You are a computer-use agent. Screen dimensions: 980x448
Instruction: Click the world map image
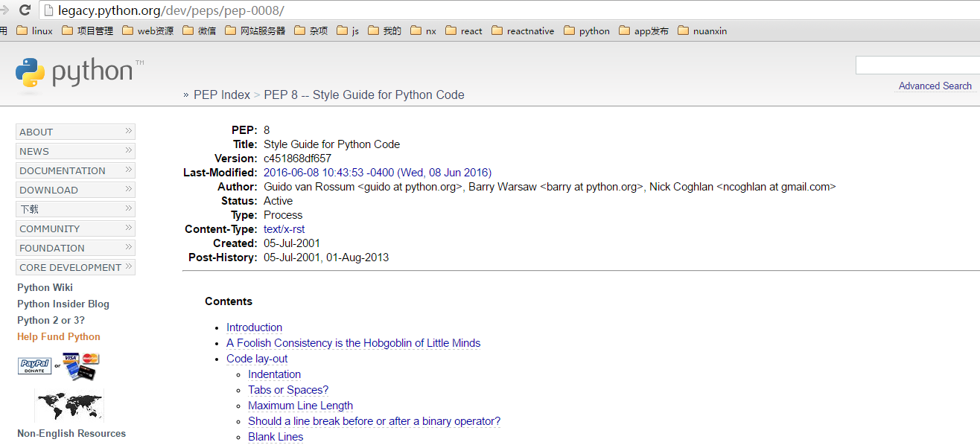(69, 406)
